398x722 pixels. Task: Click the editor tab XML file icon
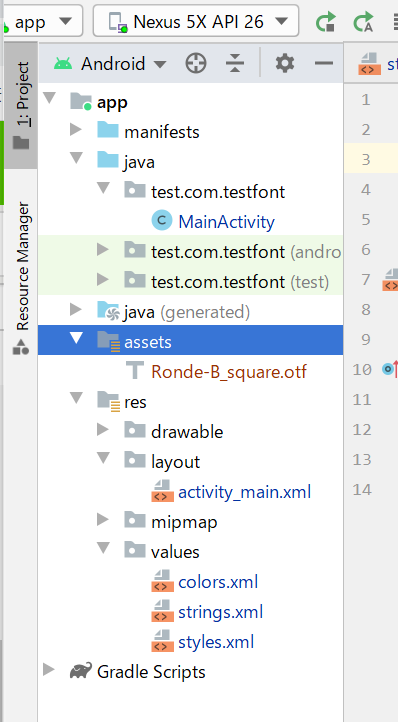pos(369,64)
